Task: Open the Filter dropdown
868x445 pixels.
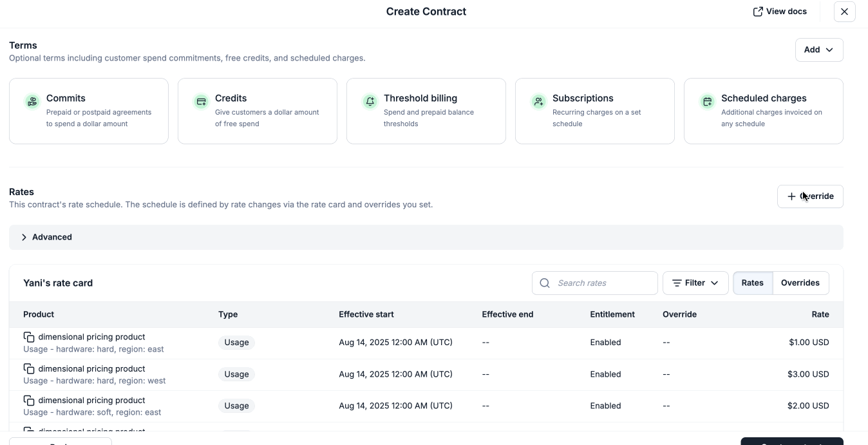Action: tap(695, 283)
